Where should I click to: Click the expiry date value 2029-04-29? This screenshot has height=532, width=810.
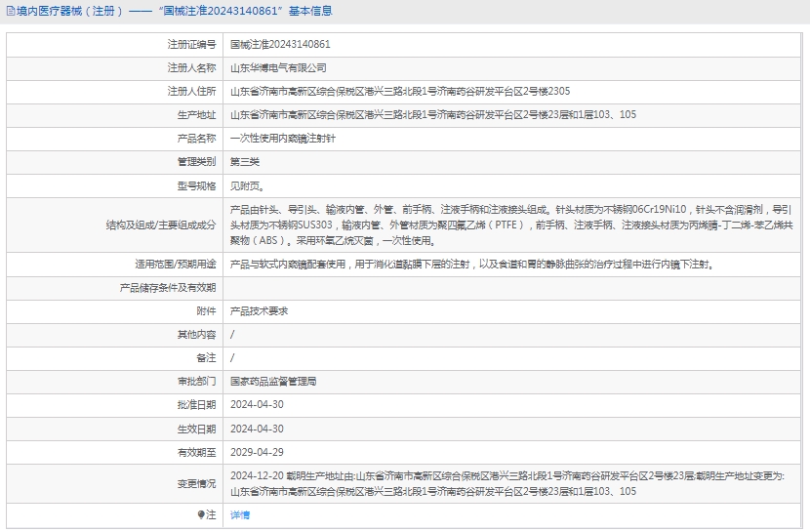tap(257, 452)
